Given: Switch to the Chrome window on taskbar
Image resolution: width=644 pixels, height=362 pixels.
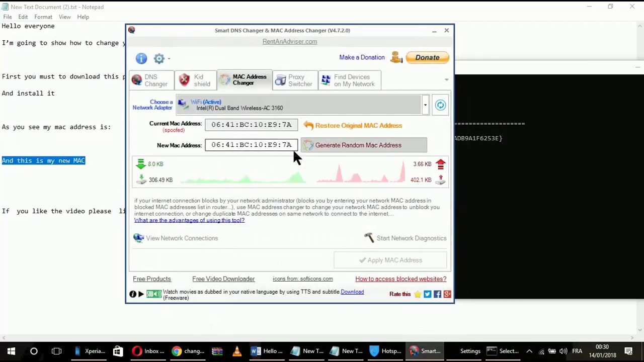Looking at the screenshot, I should (187, 351).
